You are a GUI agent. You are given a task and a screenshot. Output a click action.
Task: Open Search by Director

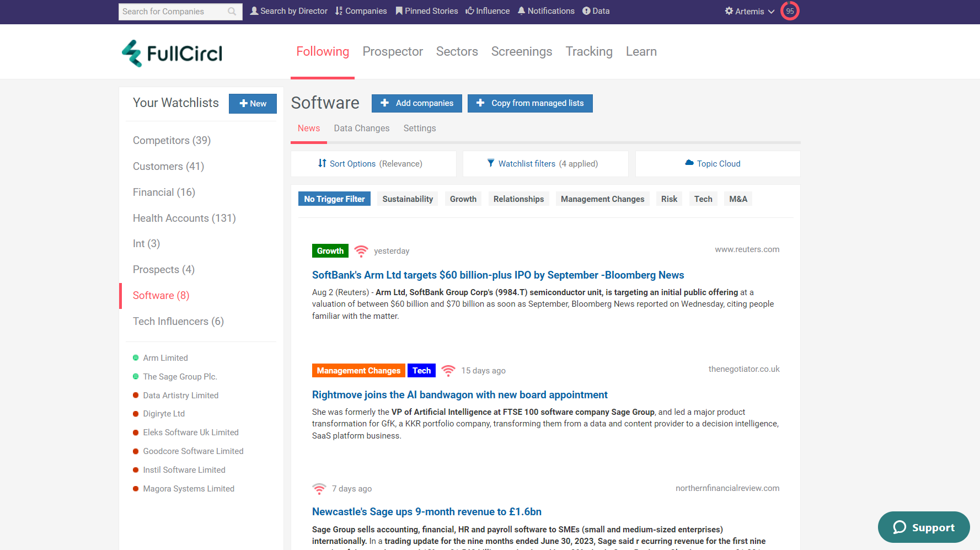pyautogui.click(x=288, y=11)
